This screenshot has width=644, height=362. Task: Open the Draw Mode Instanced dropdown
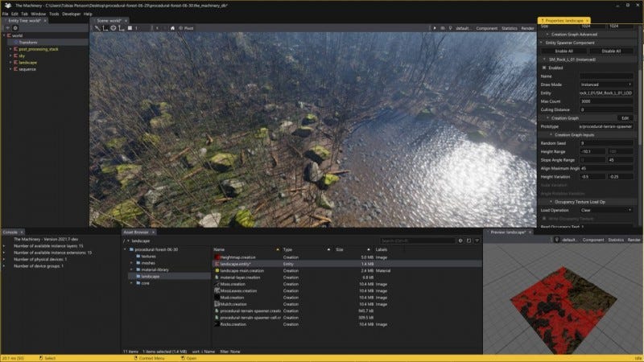pos(606,84)
